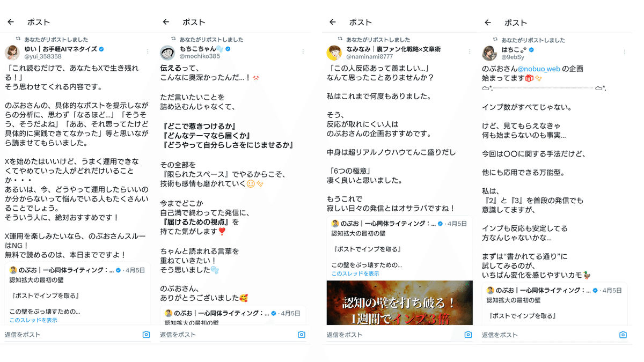
Task: Tap the back arrow above naminami0777's post
Action: click(x=333, y=22)
